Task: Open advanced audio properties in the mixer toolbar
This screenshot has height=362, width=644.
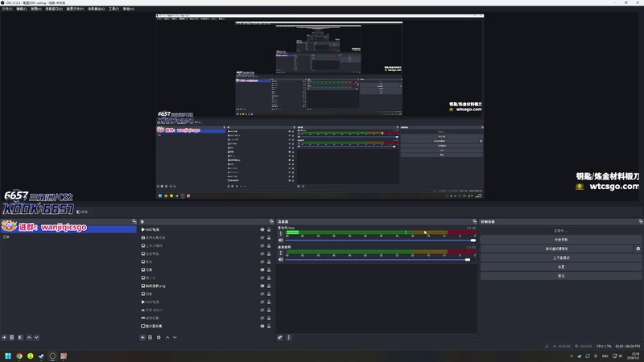Action: click(280, 337)
